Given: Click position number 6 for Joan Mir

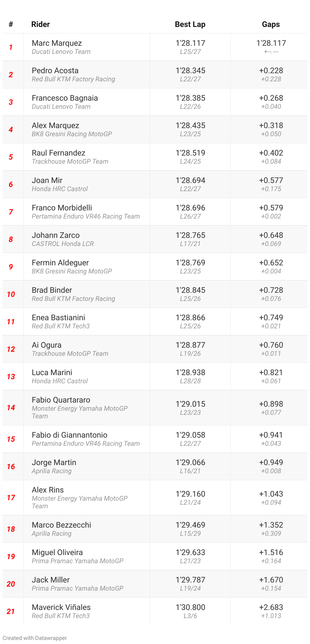Looking at the screenshot, I should pyautogui.click(x=11, y=185).
